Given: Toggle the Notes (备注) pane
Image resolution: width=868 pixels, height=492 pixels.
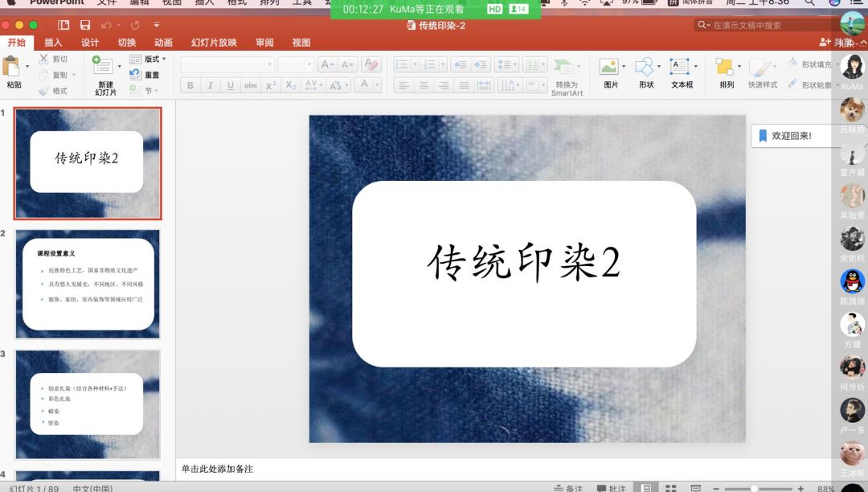Looking at the screenshot, I should click(568, 488).
